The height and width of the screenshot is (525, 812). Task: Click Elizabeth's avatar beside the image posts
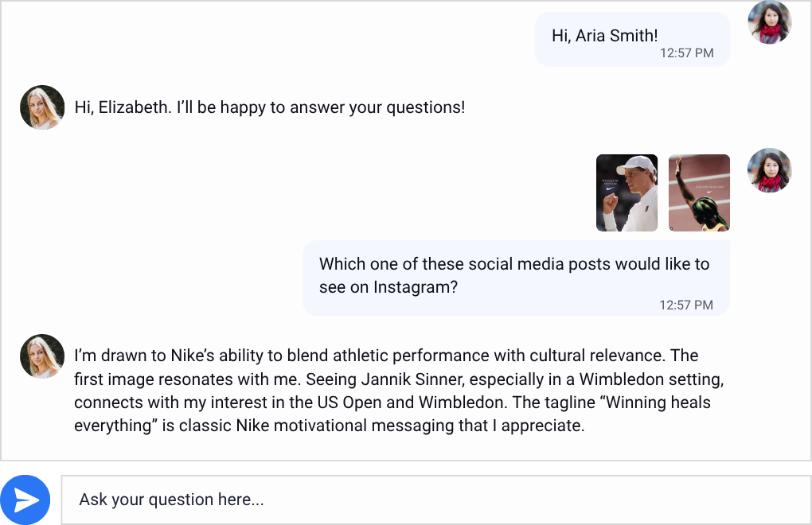coord(769,170)
